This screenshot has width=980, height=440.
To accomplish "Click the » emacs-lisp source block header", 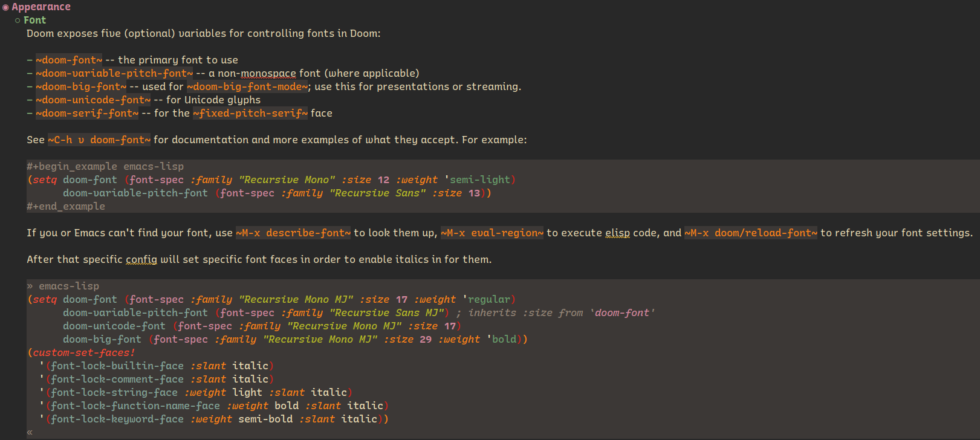I will 63,286.
